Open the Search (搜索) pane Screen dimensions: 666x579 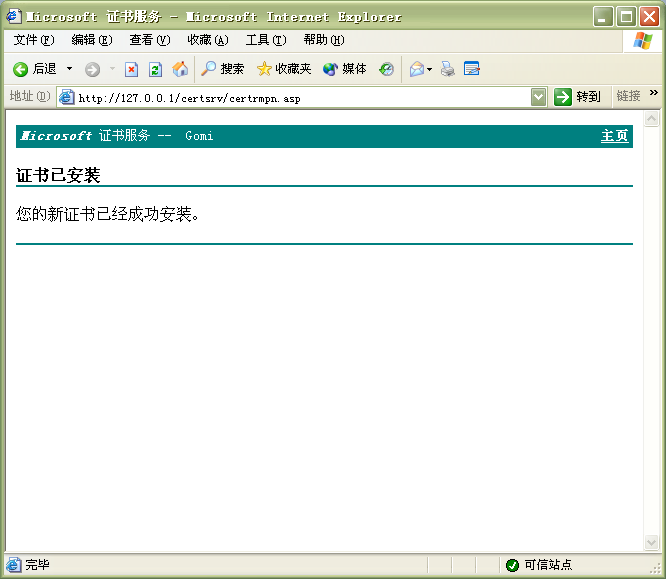pos(223,69)
